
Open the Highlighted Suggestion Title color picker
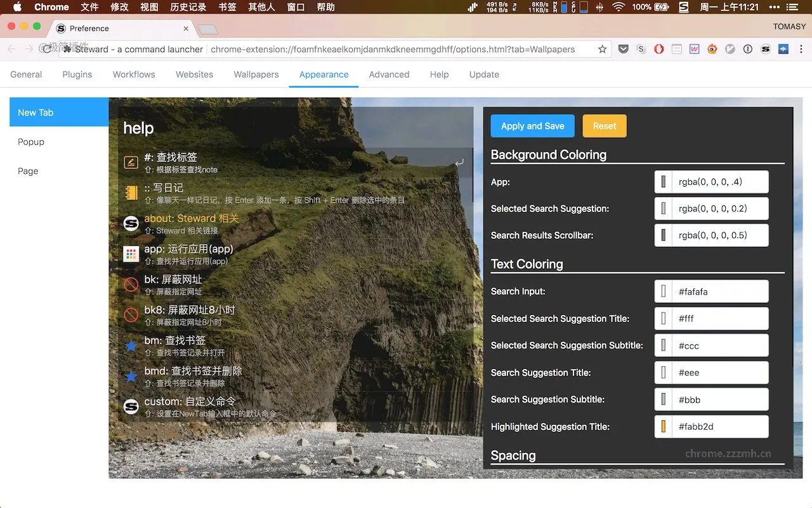click(662, 426)
